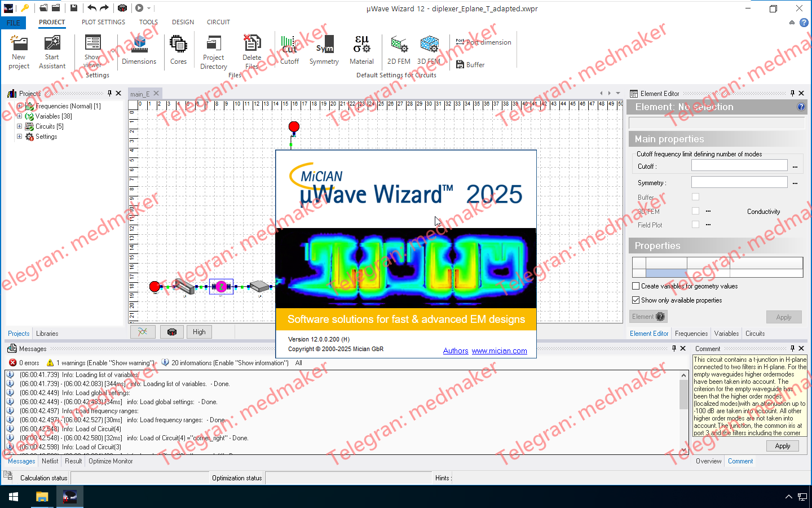Toggle the Field Plot checkbox

[695, 224]
